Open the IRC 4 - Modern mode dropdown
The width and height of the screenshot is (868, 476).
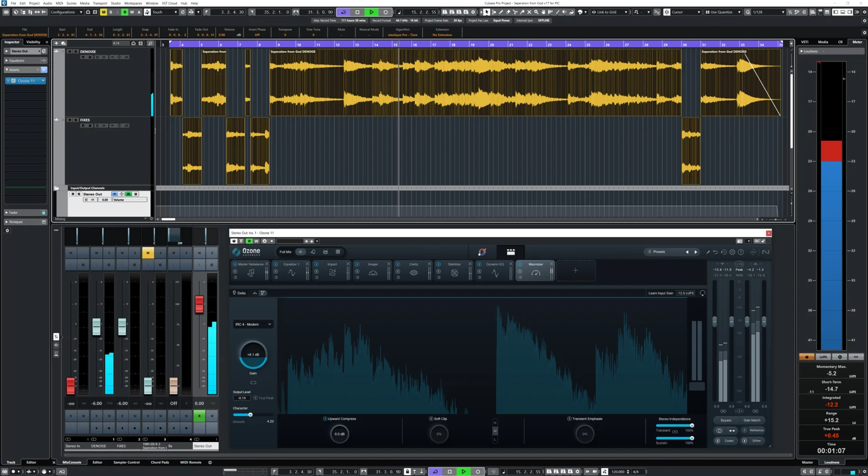[253, 324]
